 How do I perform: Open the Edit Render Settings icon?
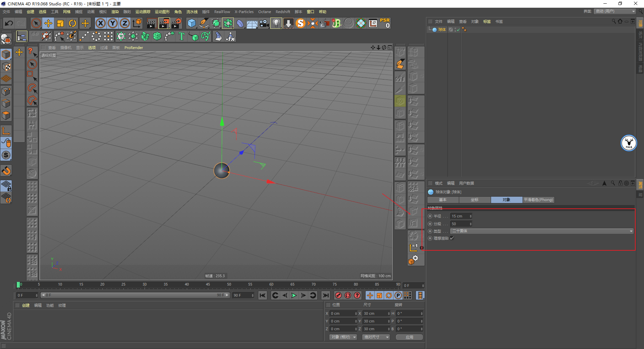[176, 23]
